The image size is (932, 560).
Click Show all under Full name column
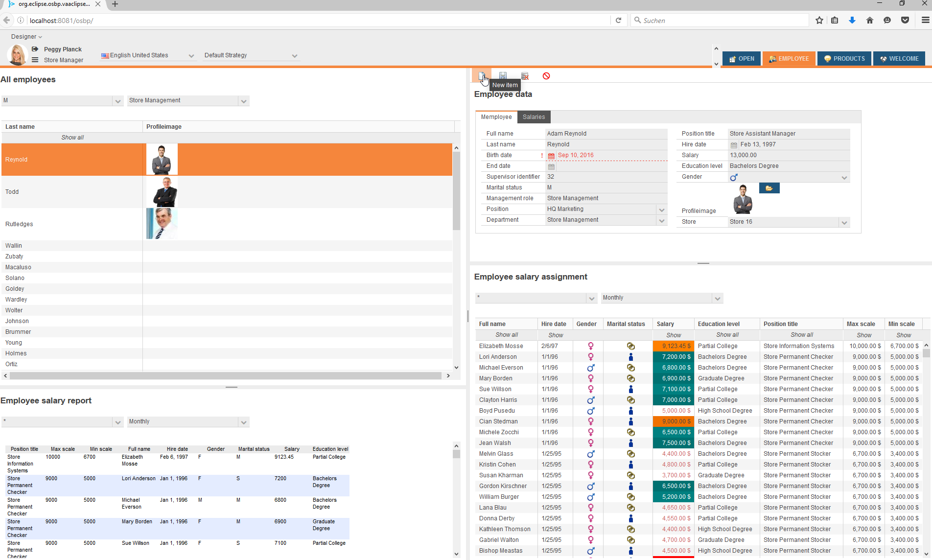[507, 335]
